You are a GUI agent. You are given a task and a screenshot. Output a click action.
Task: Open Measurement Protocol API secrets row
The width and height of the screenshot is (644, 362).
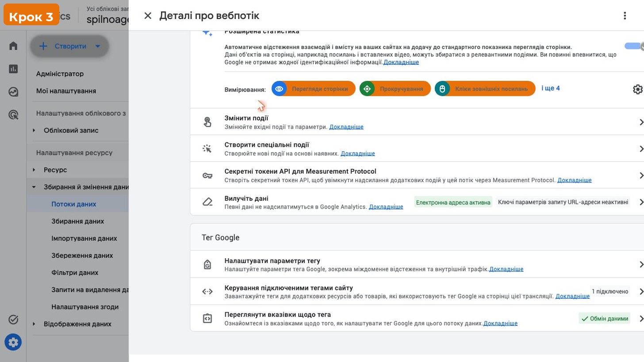pos(417,175)
